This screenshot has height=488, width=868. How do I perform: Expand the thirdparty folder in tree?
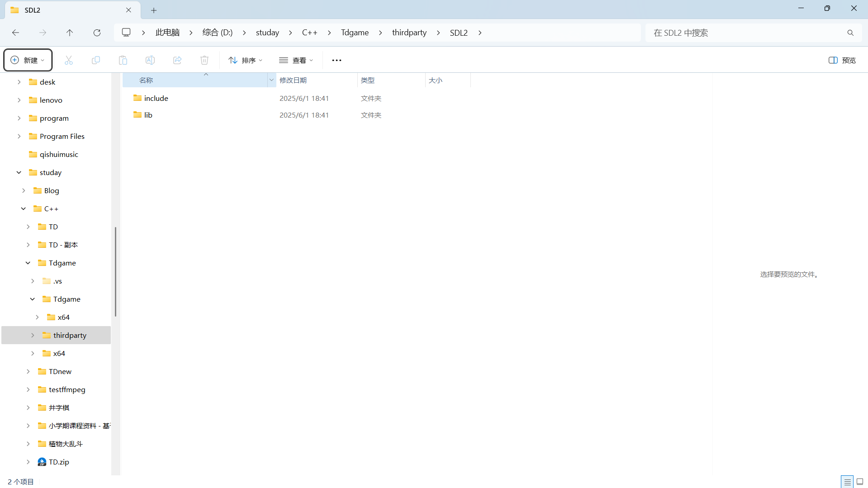pos(33,335)
